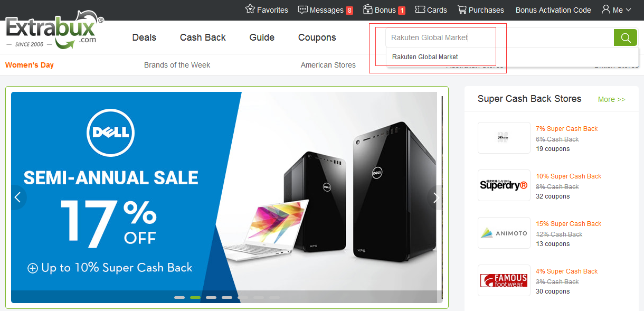Show next banner with right arrow

[435, 197]
